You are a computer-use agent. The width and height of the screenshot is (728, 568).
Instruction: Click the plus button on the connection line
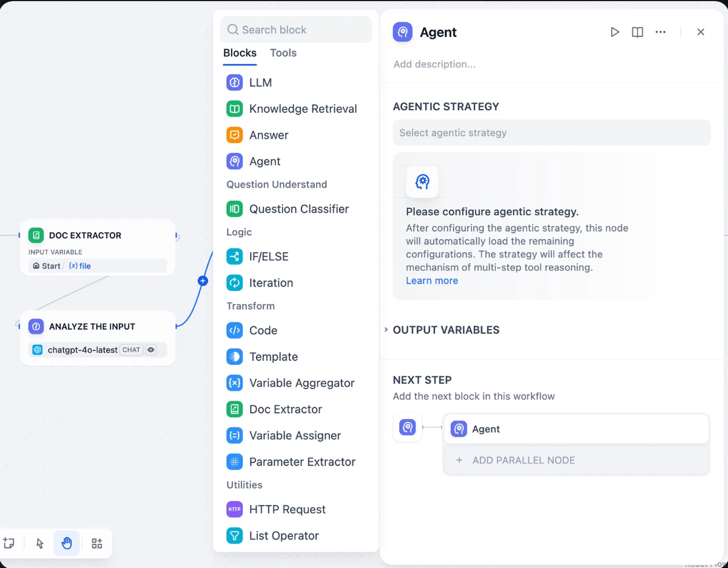coord(203,281)
